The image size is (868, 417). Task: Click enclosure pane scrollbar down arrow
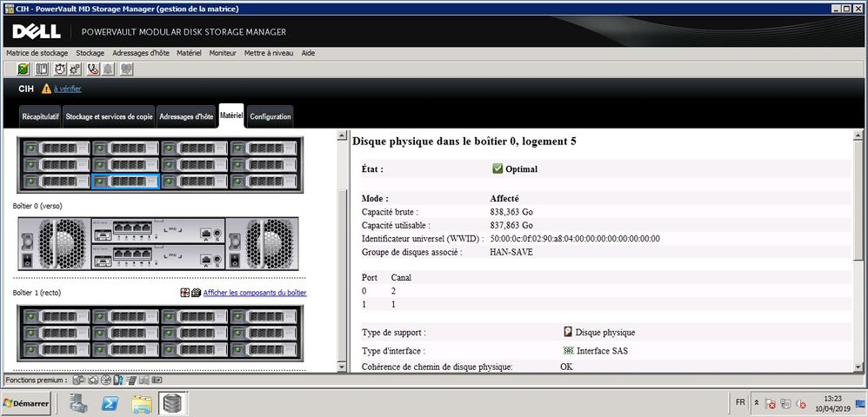click(342, 367)
